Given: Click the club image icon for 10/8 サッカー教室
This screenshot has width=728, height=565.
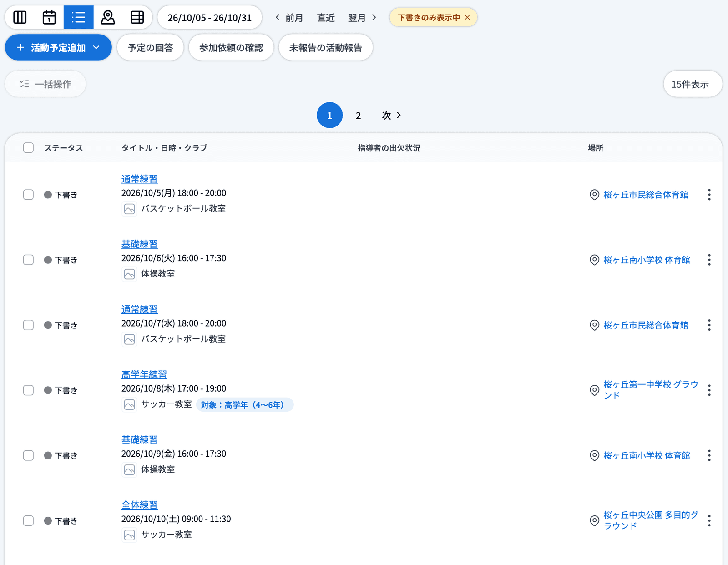Looking at the screenshot, I should click(x=130, y=404).
